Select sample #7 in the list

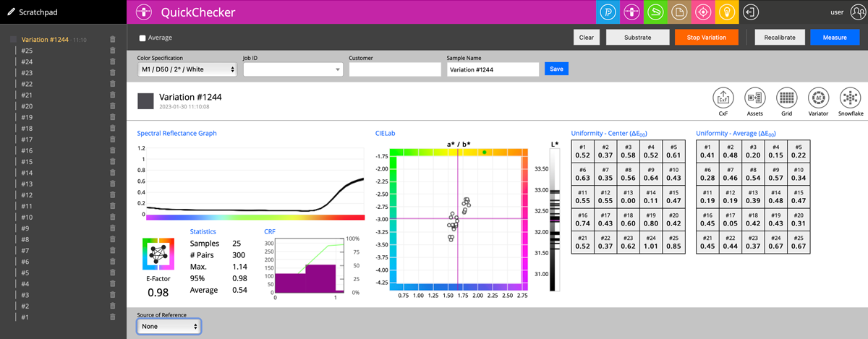[25, 250]
